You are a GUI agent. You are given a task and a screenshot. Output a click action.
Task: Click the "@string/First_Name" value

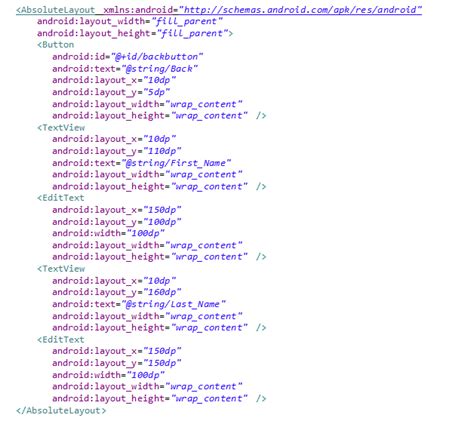coord(176,163)
